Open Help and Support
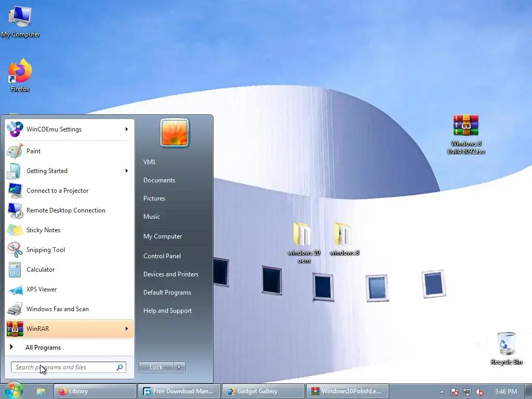 167,311
